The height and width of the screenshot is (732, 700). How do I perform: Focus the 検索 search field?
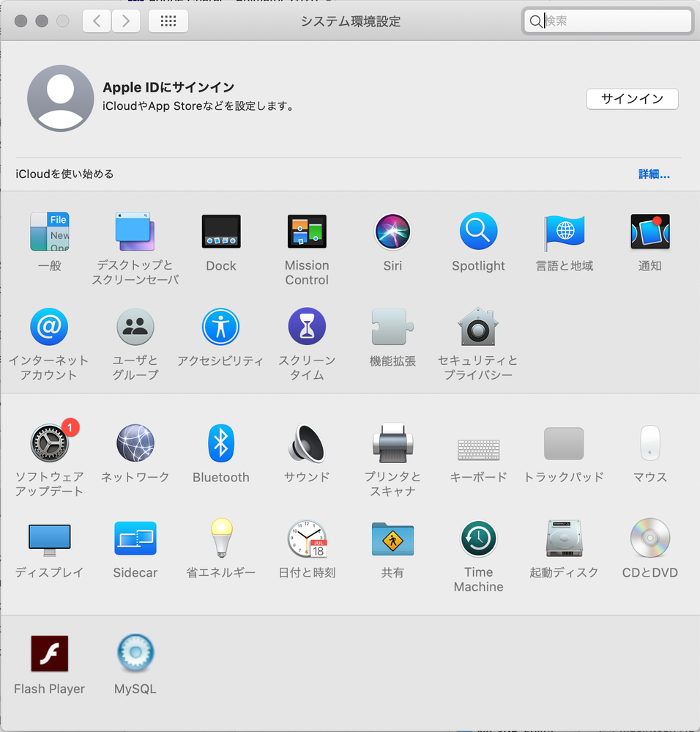point(608,21)
